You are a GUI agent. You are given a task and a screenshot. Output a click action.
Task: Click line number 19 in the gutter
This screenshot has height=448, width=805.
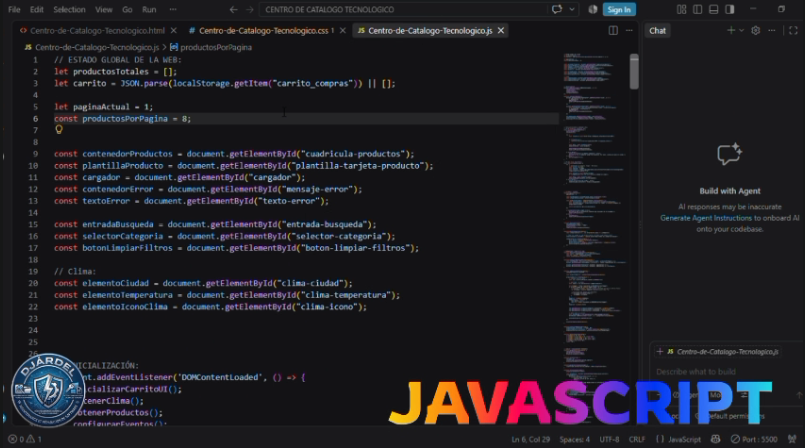(x=33, y=271)
